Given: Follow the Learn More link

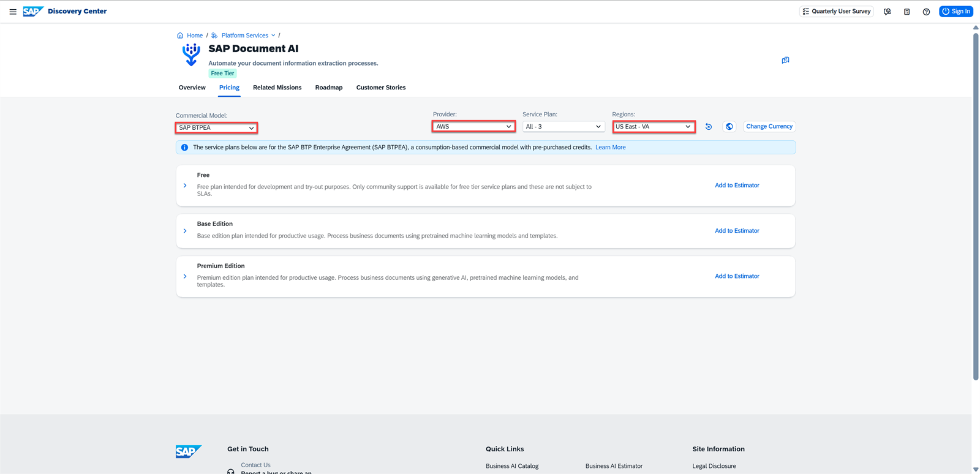Looking at the screenshot, I should point(611,148).
